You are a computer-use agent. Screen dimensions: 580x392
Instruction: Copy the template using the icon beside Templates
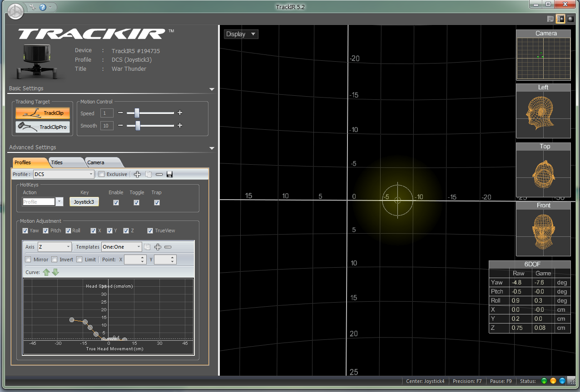tap(147, 247)
